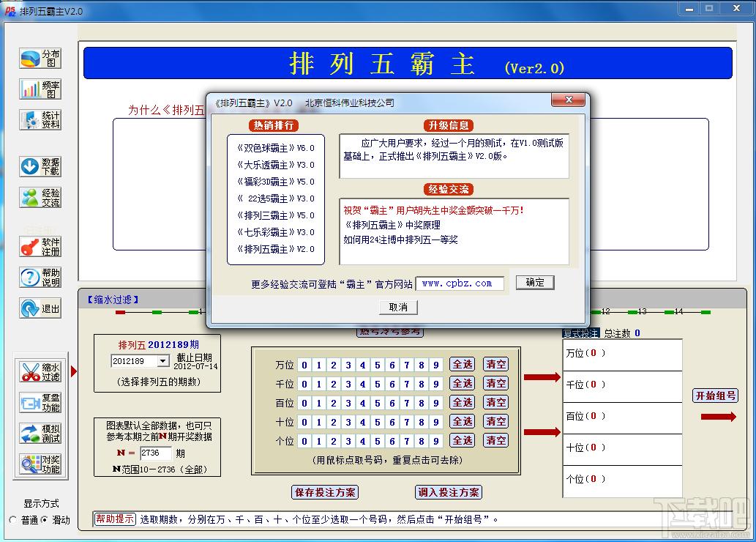756x542 pixels.
Task: Open the 经验交流 sidebar icon
Action: click(40, 198)
